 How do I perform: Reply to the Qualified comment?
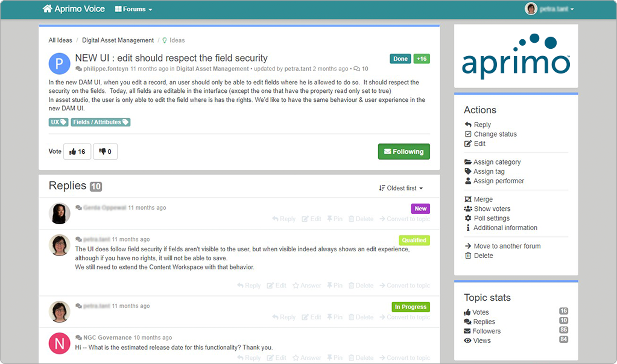pyautogui.click(x=249, y=286)
